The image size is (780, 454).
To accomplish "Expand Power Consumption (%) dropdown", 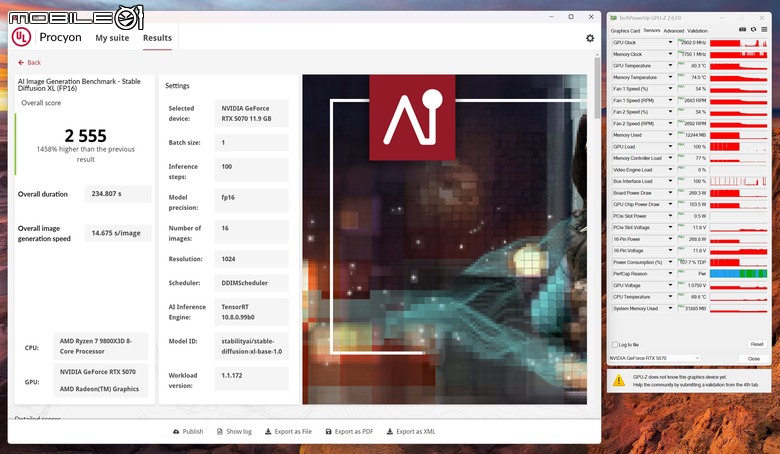I will coord(670,262).
